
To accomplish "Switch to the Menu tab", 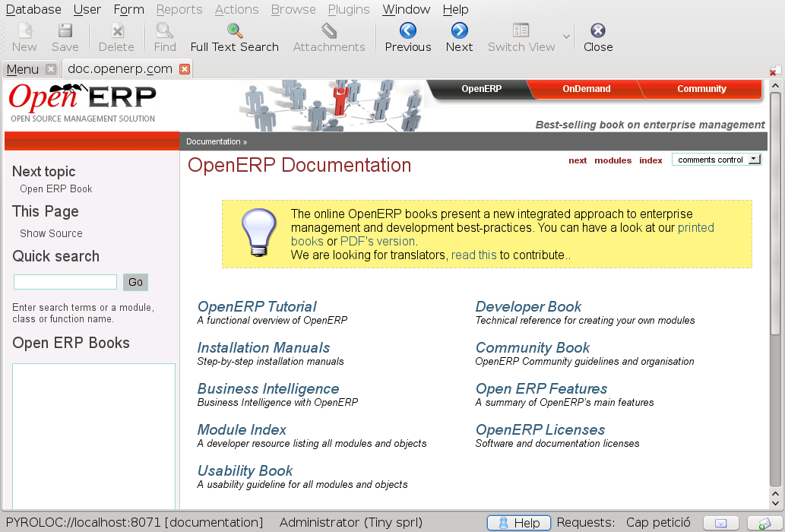I will pyautogui.click(x=23, y=69).
